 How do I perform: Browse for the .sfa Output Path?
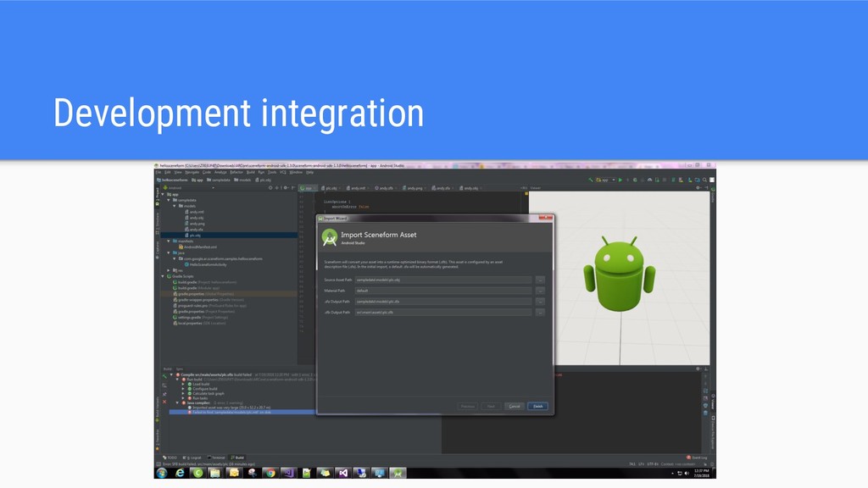click(540, 302)
